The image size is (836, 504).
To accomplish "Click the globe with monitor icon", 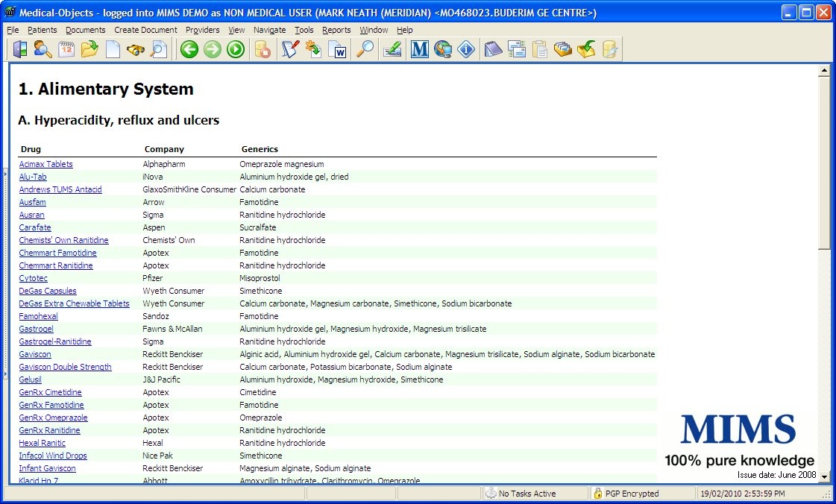I will coord(442,49).
